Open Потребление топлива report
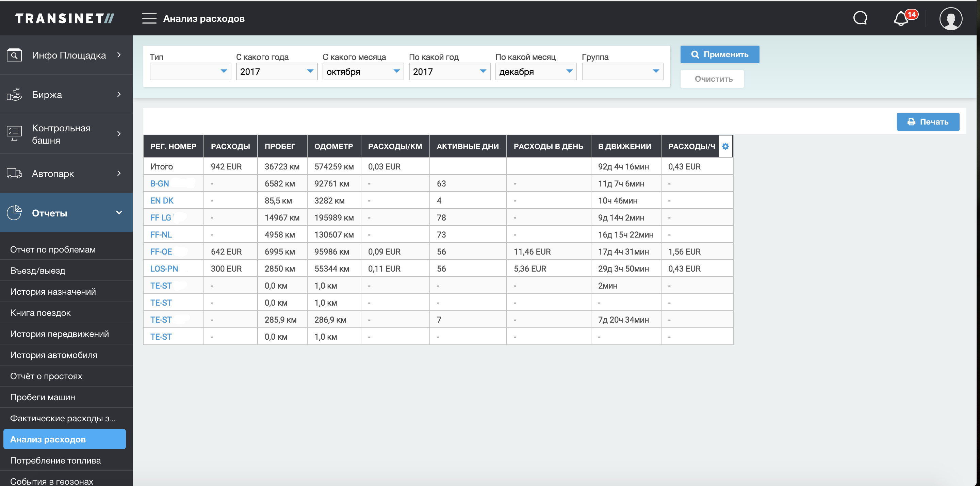 point(55,460)
